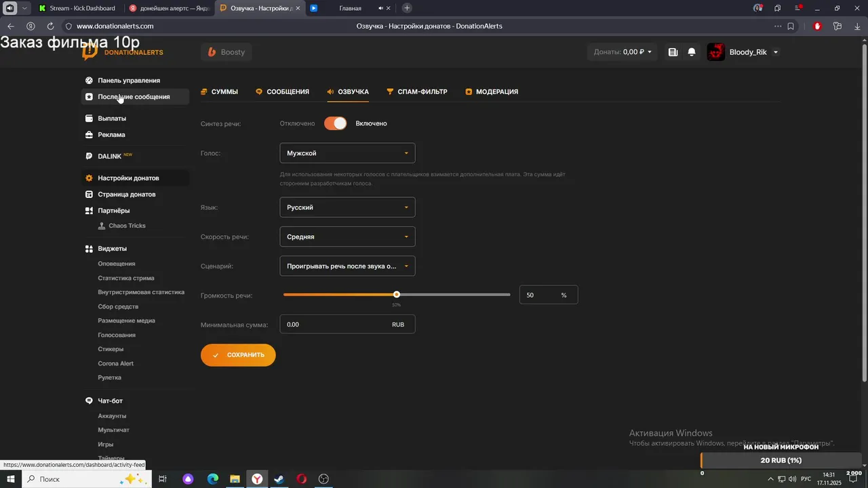Click the Windows taskbar search box
This screenshot has width=868, height=488.
click(88, 479)
